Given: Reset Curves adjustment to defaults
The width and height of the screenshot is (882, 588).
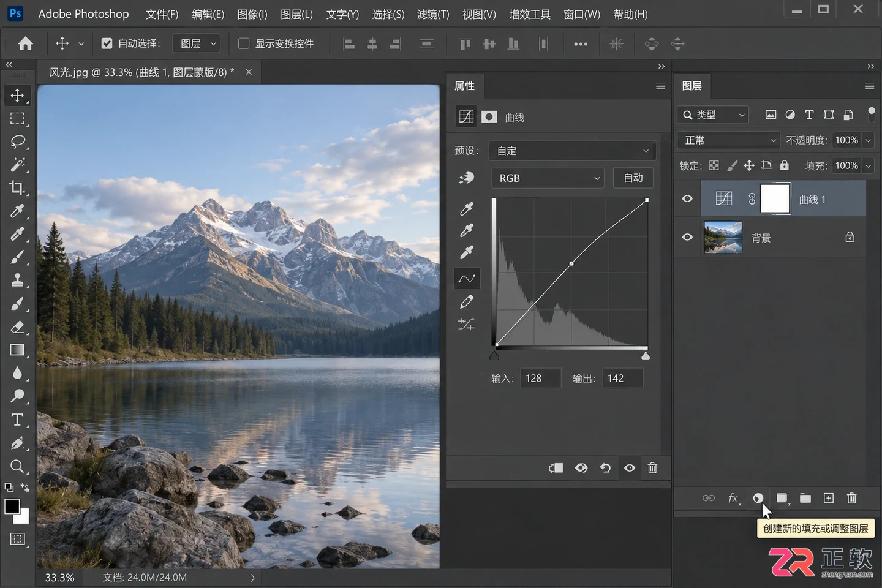Looking at the screenshot, I should click(605, 468).
